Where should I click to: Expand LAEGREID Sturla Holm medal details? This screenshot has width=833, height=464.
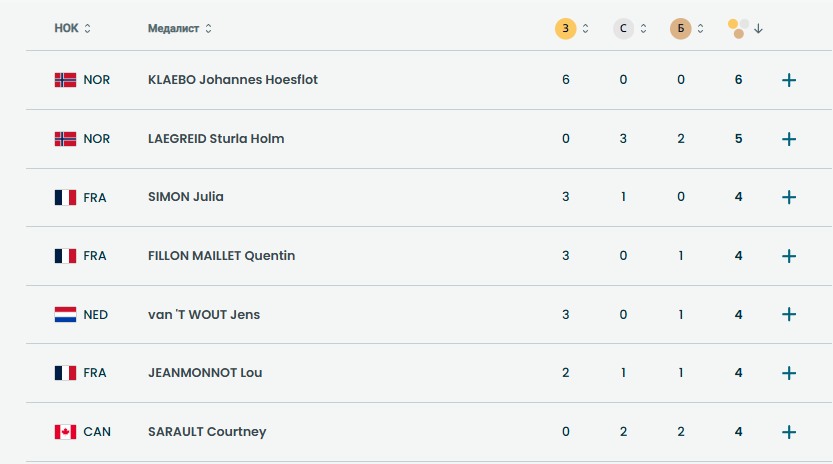[x=788, y=139]
